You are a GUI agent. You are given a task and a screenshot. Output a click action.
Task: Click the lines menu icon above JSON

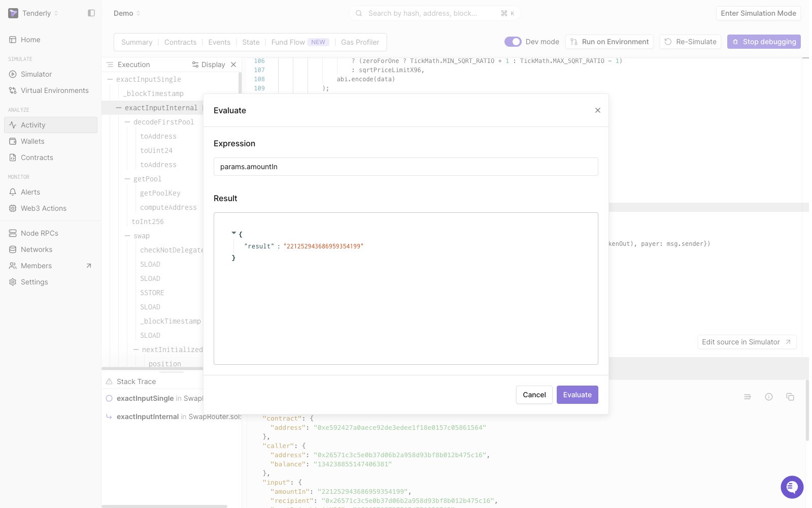748,397
